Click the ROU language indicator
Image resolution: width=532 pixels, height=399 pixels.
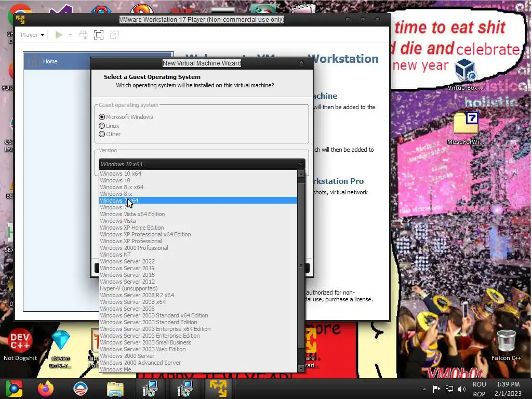479,384
